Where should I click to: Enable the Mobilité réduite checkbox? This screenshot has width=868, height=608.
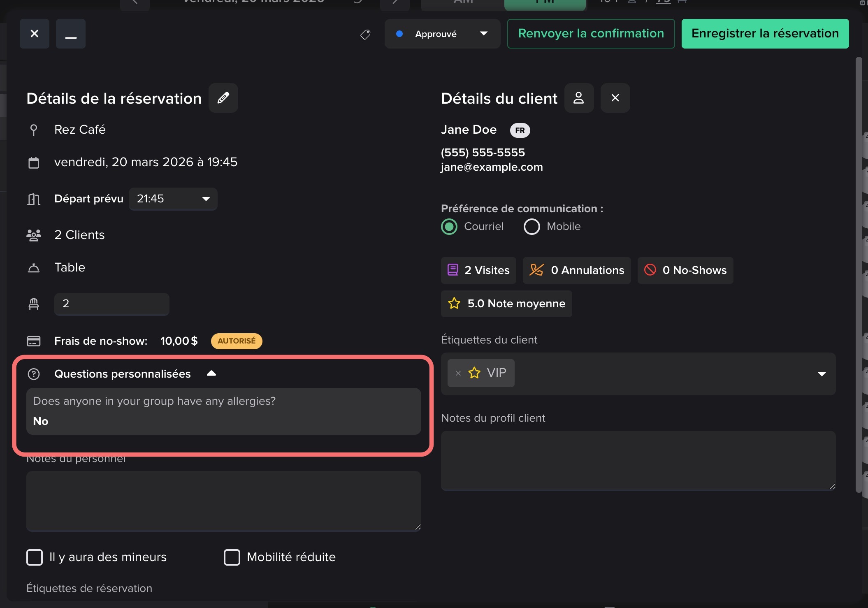pyautogui.click(x=232, y=557)
